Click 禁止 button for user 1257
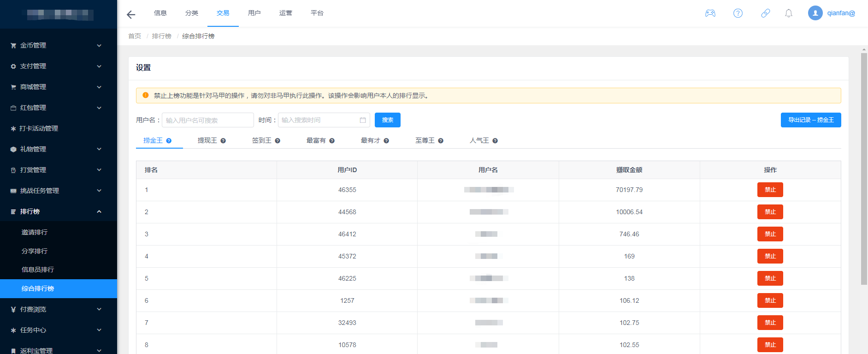Viewport: 868px width, 354px height. click(x=770, y=300)
